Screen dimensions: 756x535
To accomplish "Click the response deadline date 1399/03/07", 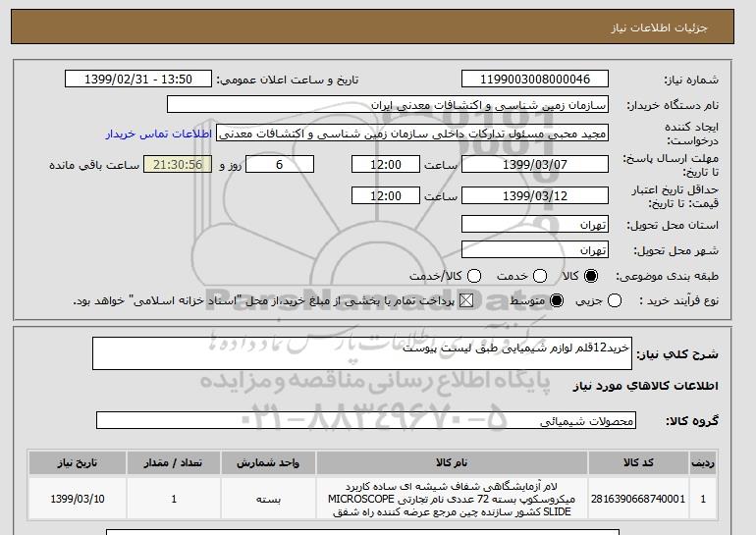I will coord(535,164).
